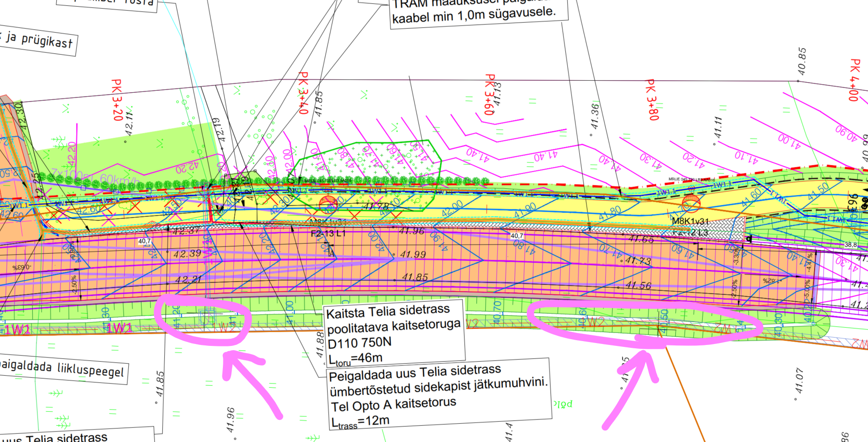868x442 pixels.
Task: Click the 38,8 white label box
Action: tap(851, 245)
